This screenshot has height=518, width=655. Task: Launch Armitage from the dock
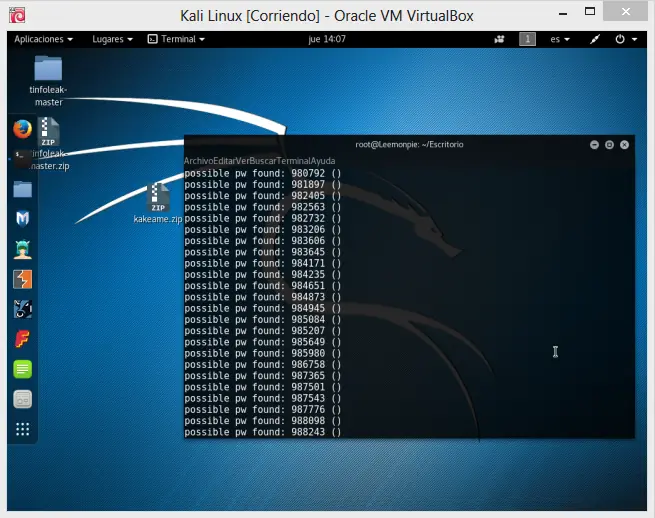22,249
